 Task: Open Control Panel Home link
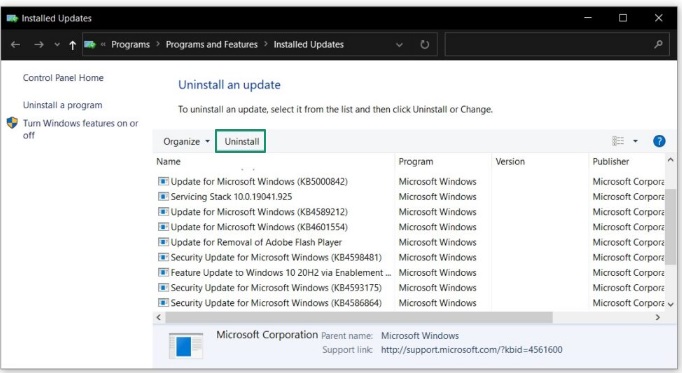63,78
